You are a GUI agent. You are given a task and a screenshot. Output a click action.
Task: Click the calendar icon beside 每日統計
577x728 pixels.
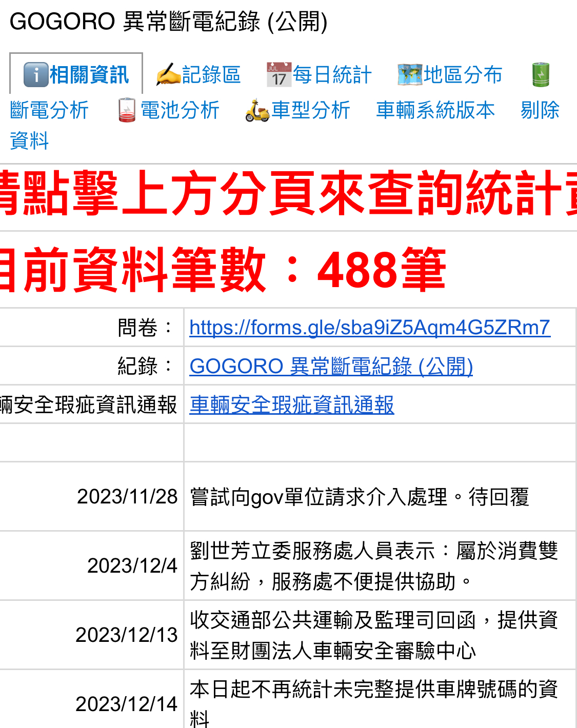pyautogui.click(x=279, y=75)
